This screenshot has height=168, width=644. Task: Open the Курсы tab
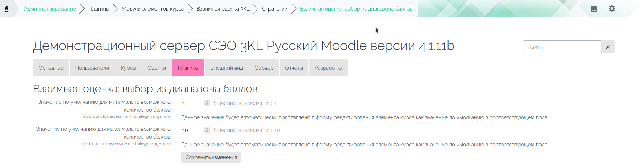pos(128,68)
